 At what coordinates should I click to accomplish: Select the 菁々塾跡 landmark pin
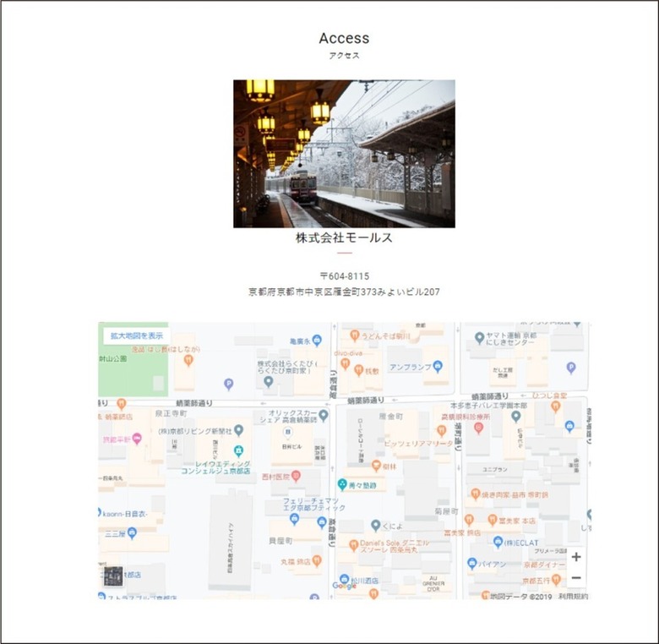[342, 484]
